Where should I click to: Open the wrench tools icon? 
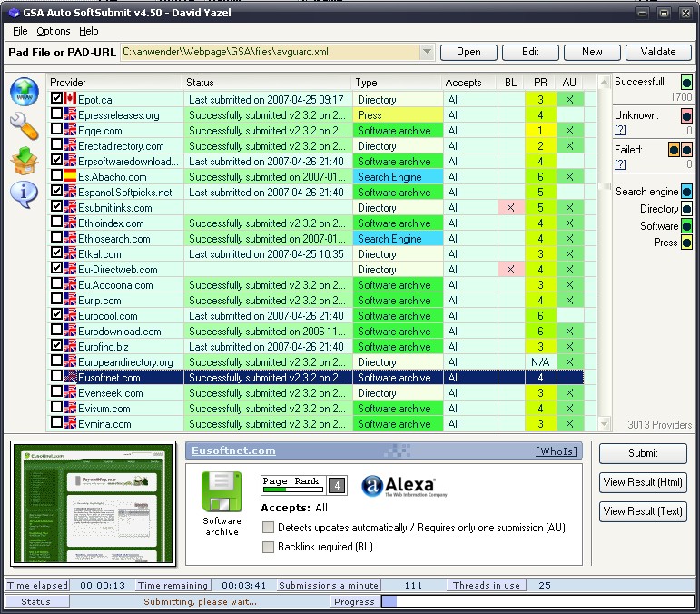pos(25,126)
